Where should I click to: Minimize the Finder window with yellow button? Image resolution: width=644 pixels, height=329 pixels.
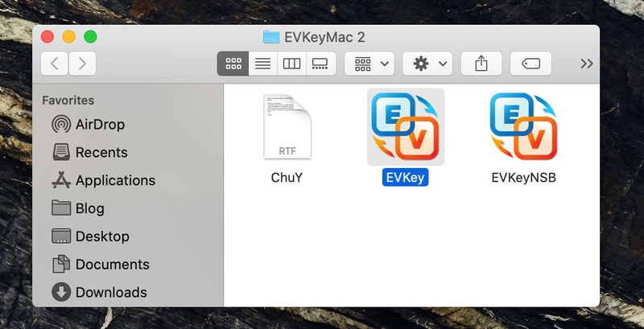pyautogui.click(x=69, y=36)
